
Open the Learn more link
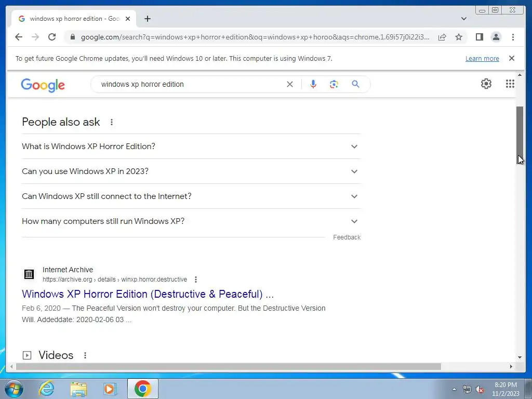pyautogui.click(x=482, y=58)
